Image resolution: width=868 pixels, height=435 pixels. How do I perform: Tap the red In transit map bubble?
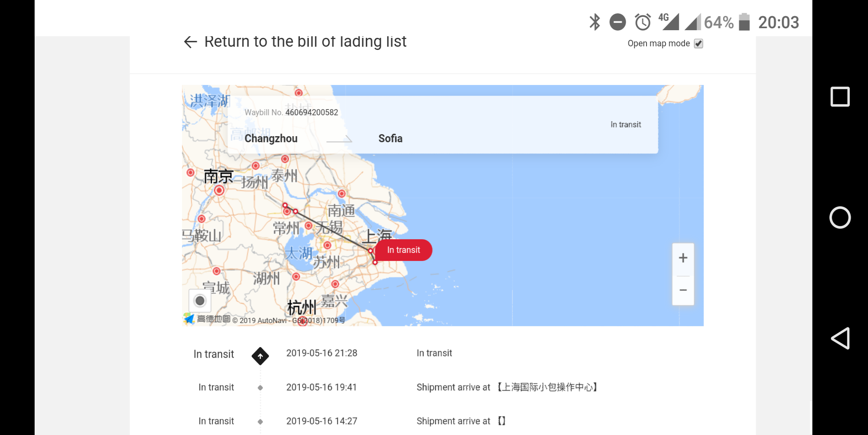pyautogui.click(x=403, y=250)
